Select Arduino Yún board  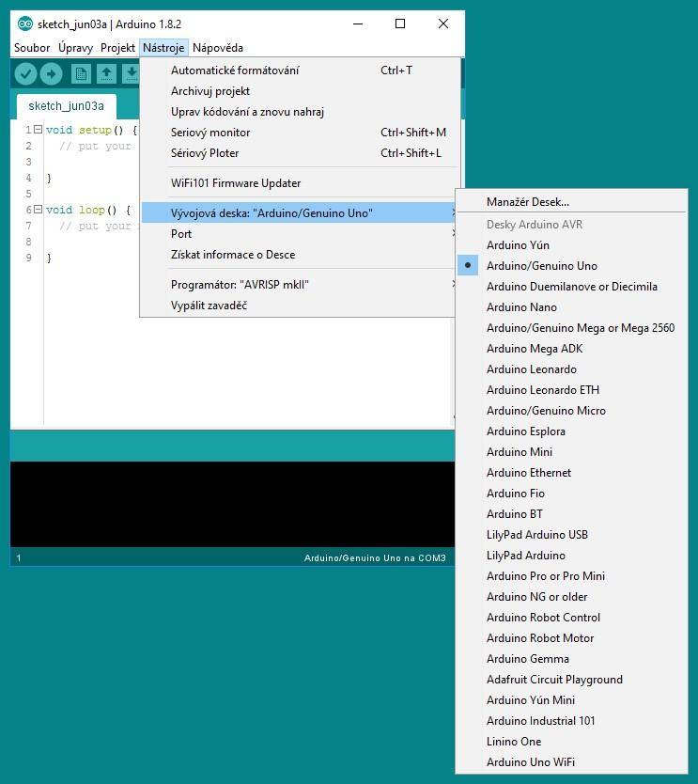pyautogui.click(x=571, y=245)
